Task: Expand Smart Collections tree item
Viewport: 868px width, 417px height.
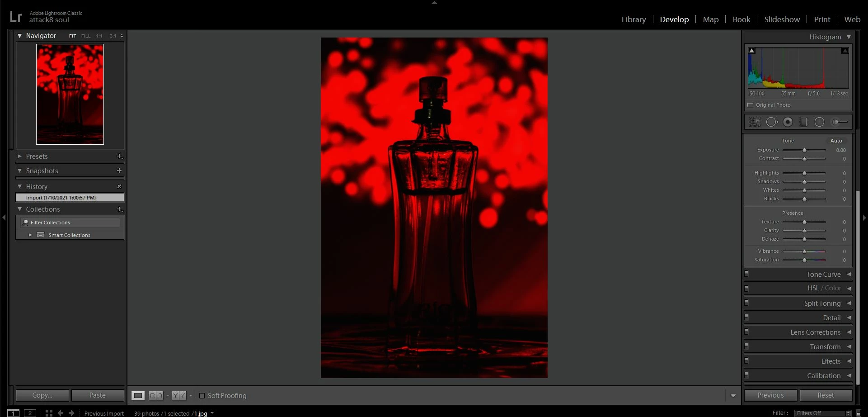Action: pos(30,235)
